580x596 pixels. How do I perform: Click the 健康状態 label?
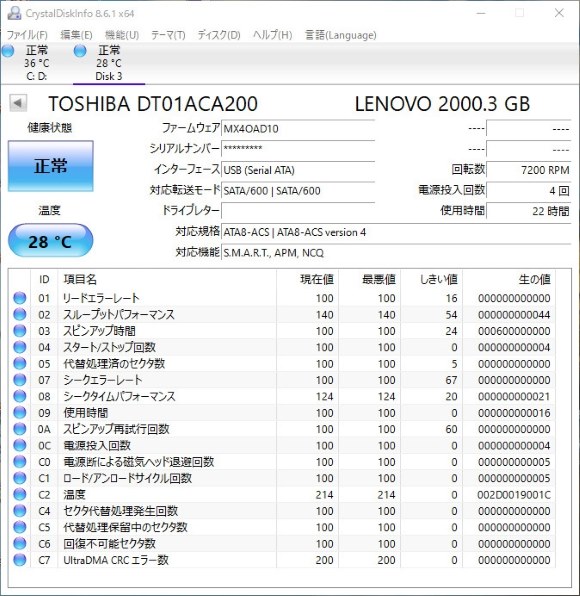50,128
